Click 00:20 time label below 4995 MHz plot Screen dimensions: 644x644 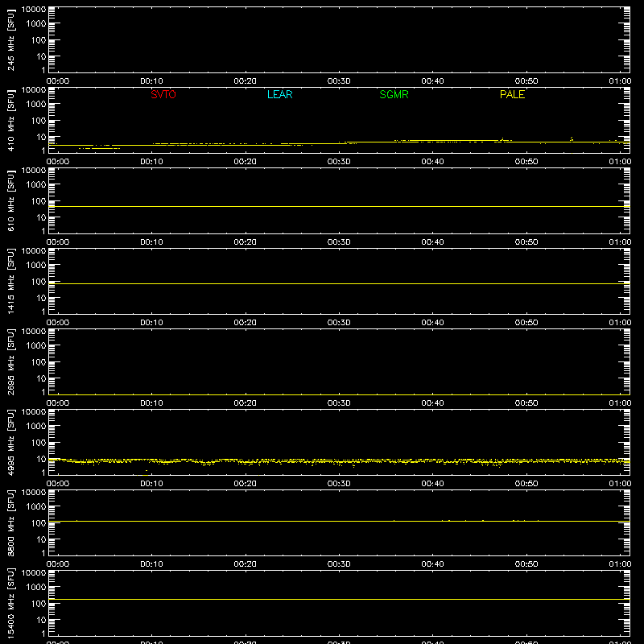pyautogui.click(x=246, y=484)
